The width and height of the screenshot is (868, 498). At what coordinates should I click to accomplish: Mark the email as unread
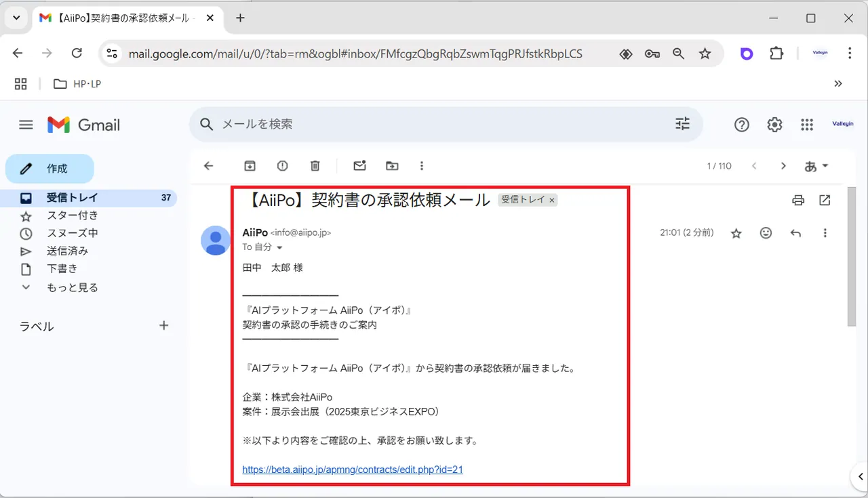click(359, 166)
